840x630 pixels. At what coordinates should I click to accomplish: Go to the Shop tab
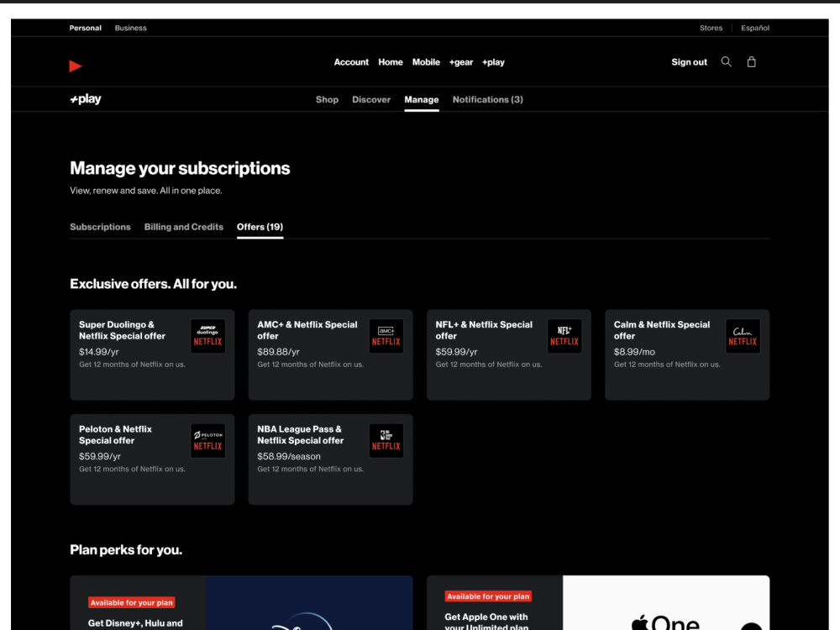point(327,100)
